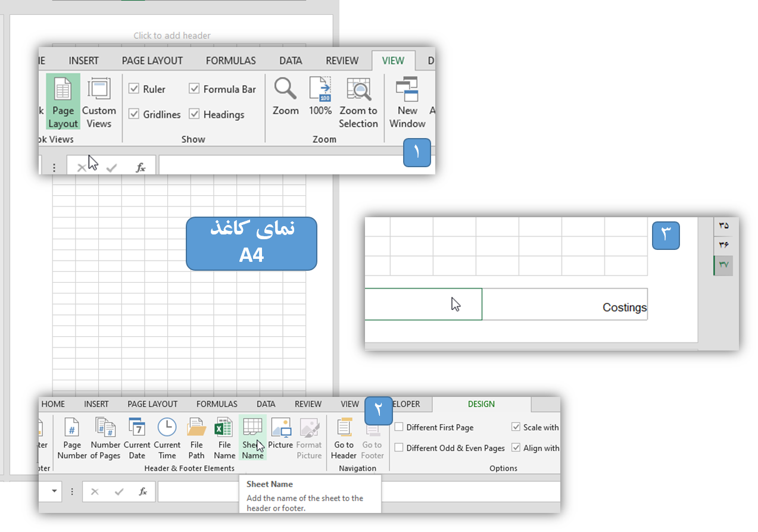Insert Current Date into header
758x532 pixels.
[137, 439]
